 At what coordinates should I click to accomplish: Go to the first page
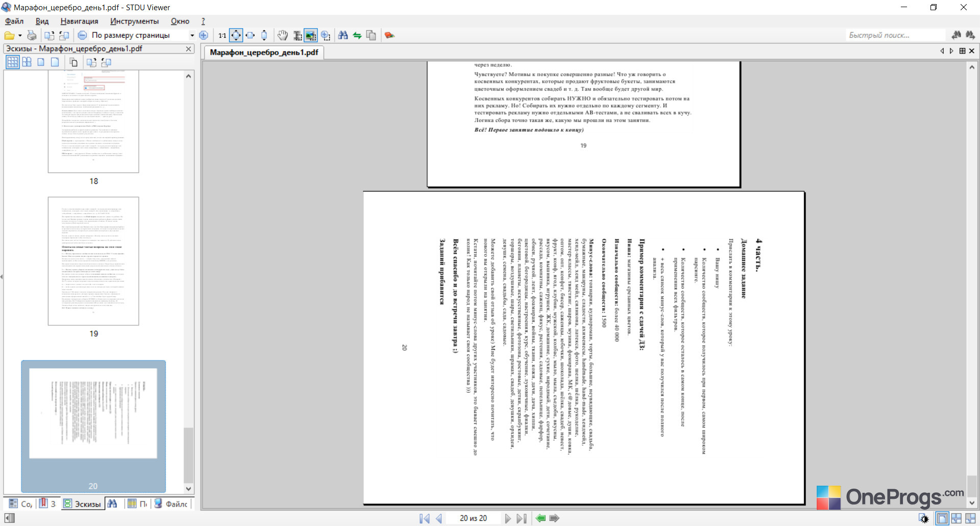tap(424, 518)
